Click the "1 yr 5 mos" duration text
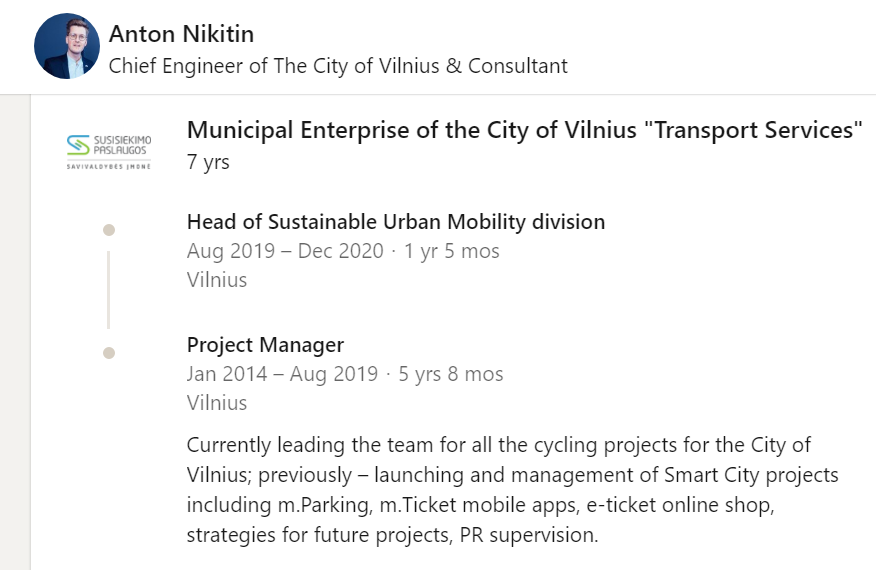Image resolution: width=876 pixels, height=570 pixels. coord(452,251)
